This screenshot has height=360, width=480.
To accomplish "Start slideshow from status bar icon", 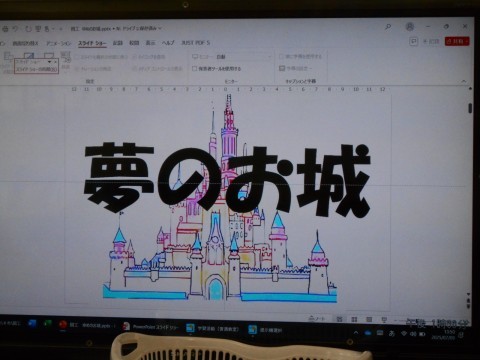I will click(384, 319).
